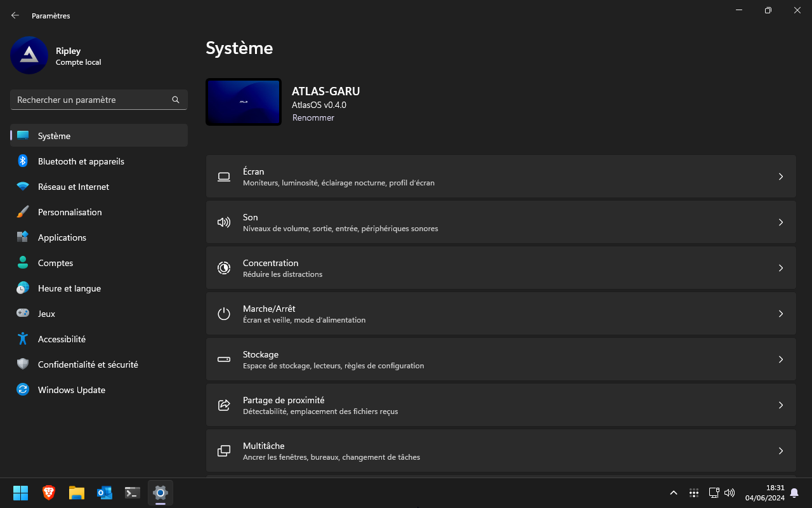The image size is (812, 508).
Task: Open the Windows Start menu
Action: pos(21,493)
